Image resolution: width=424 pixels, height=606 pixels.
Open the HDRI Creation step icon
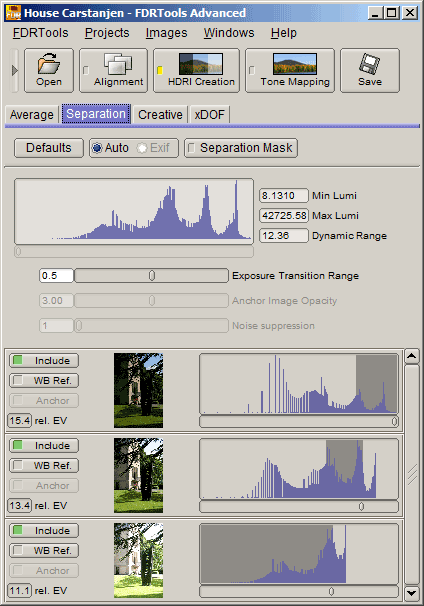(201, 64)
